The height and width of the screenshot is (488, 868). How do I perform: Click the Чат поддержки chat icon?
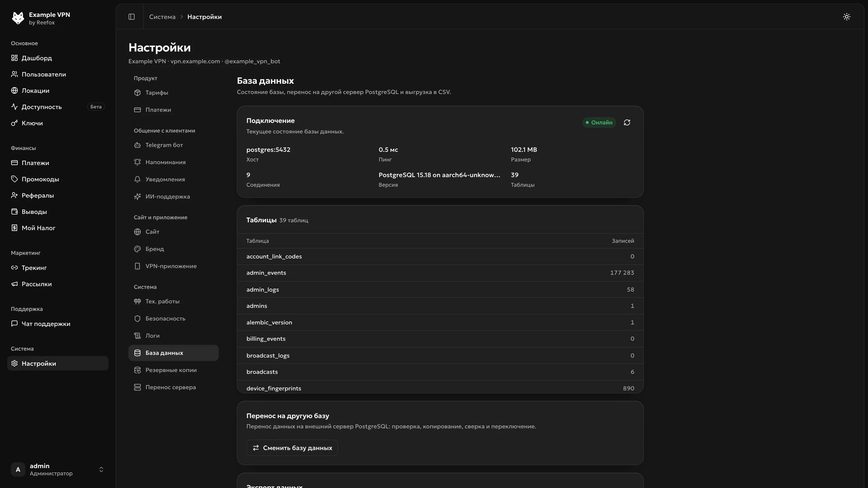(x=14, y=324)
